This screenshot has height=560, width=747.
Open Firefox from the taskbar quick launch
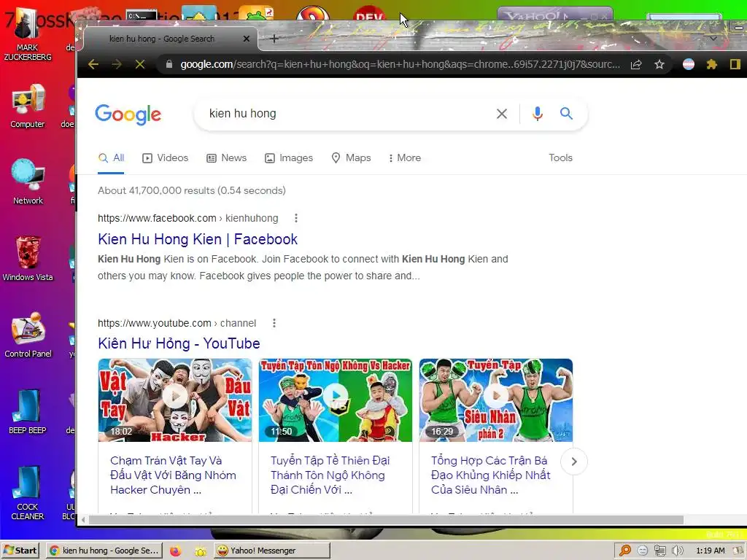point(175,551)
